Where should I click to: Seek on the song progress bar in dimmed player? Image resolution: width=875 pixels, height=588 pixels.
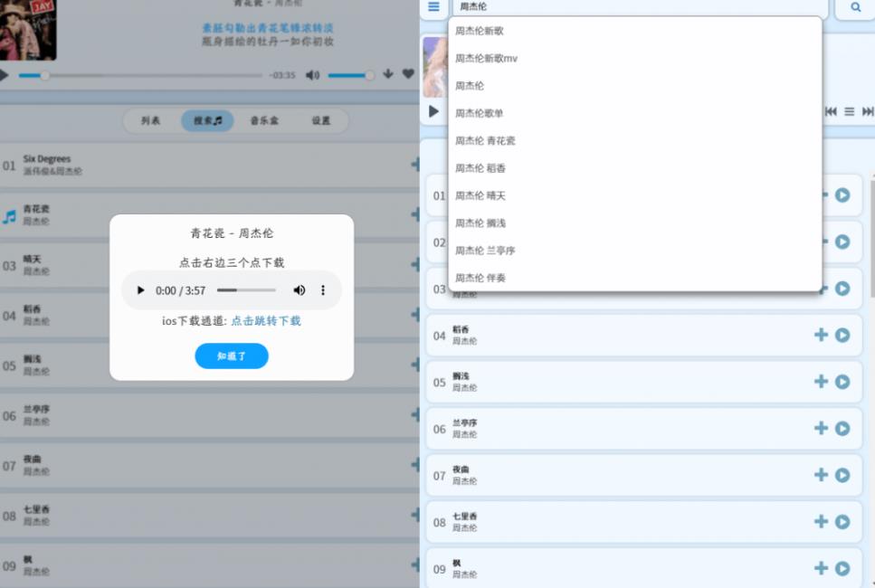point(140,75)
